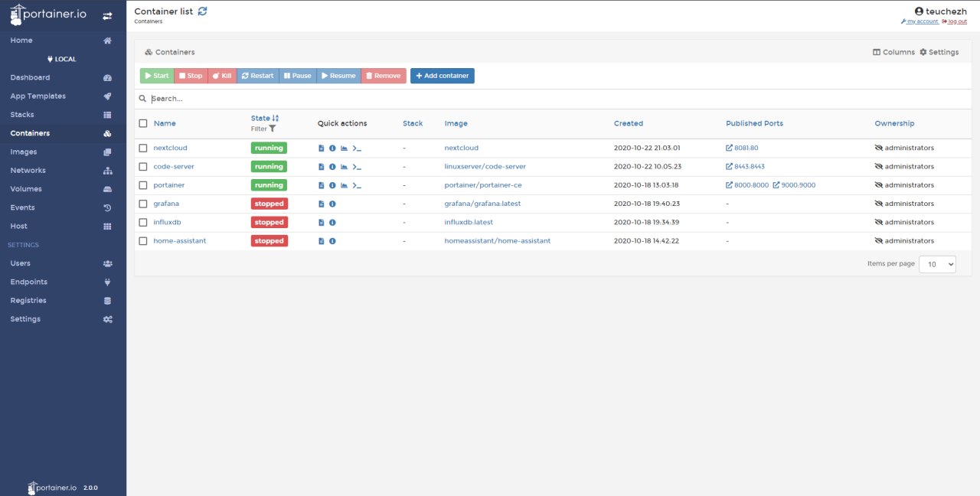
Task: Inspect grafana container info icon
Action: [x=332, y=204]
